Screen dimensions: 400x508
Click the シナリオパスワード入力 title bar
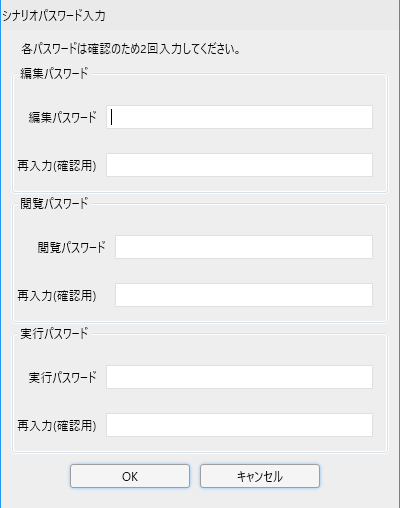(x=200, y=15)
